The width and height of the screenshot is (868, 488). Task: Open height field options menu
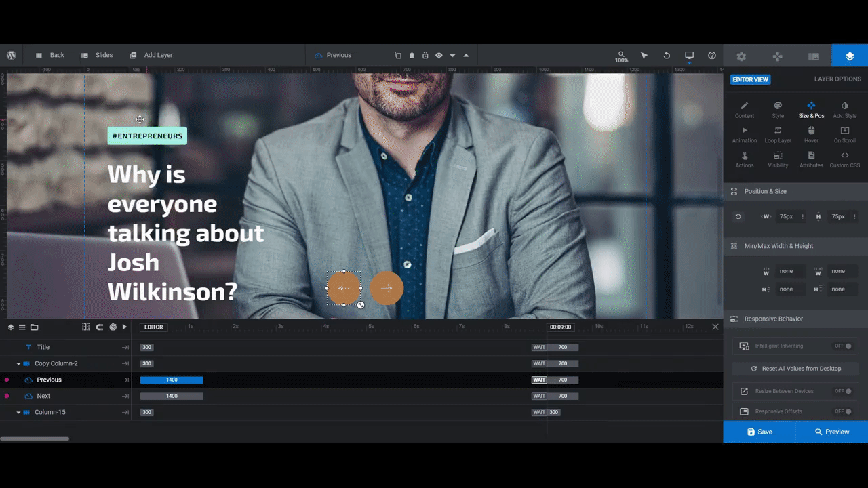click(854, 217)
